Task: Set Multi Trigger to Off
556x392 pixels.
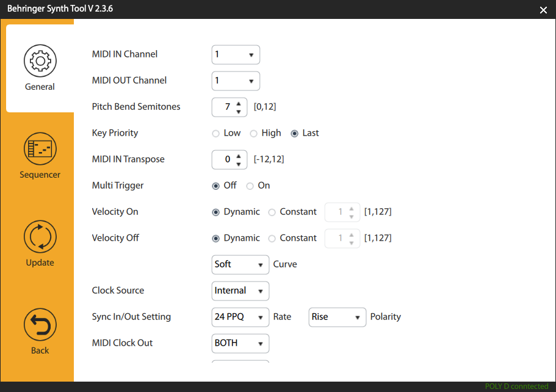Action: tap(215, 186)
